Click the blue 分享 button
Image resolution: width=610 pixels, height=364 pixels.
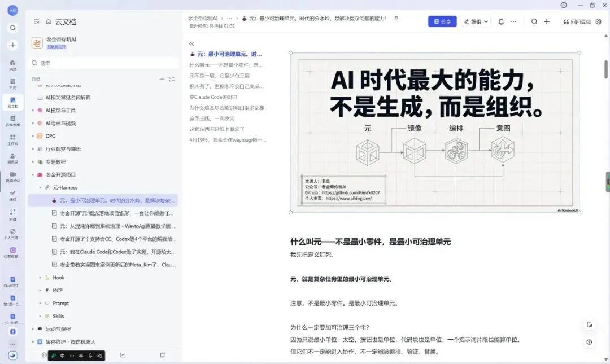[x=442, y=22]
